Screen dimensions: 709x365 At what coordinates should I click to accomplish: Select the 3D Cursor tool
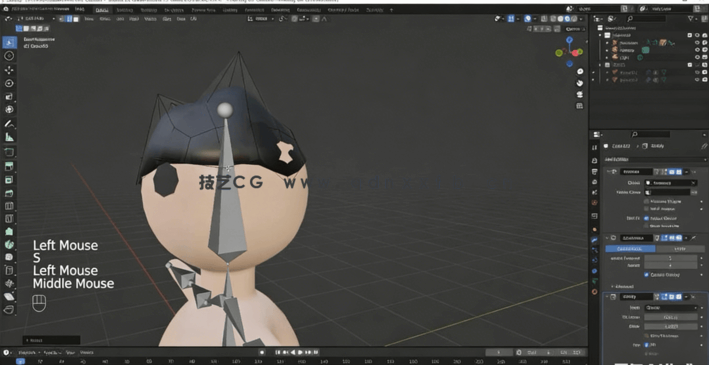tap(9, 56)
